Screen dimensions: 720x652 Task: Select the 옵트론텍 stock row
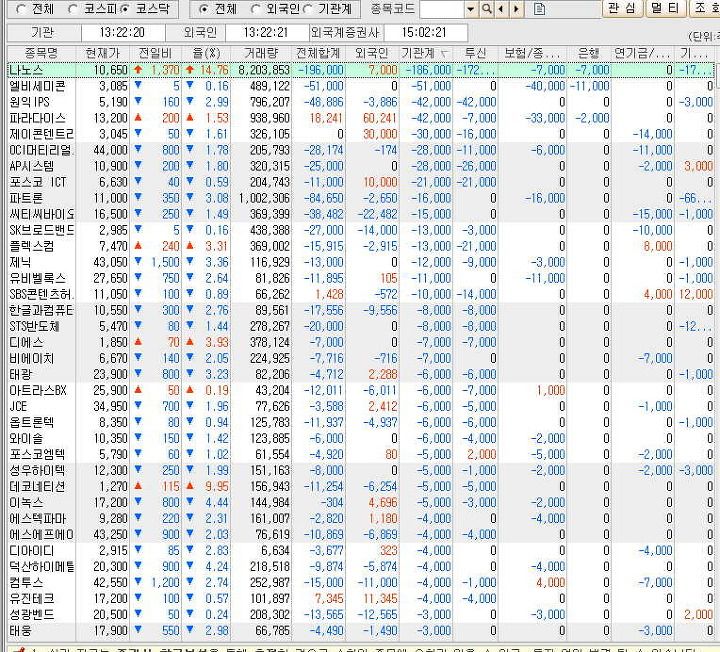361,422
